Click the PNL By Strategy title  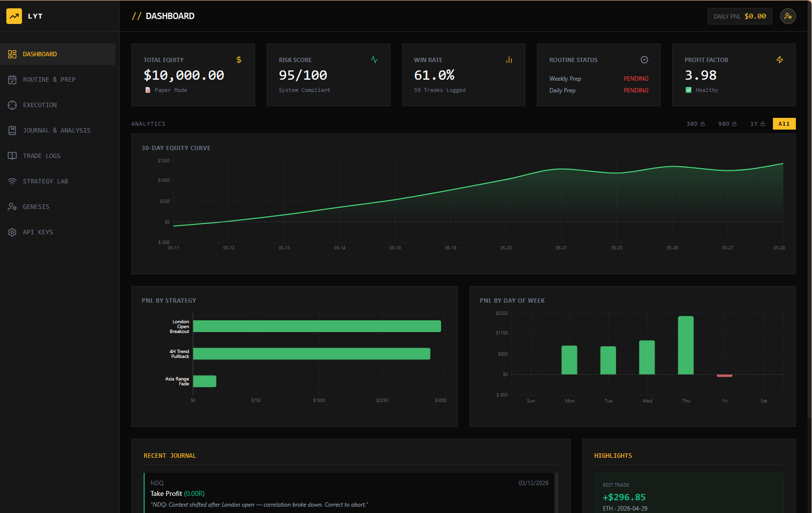tap(169, 301)
